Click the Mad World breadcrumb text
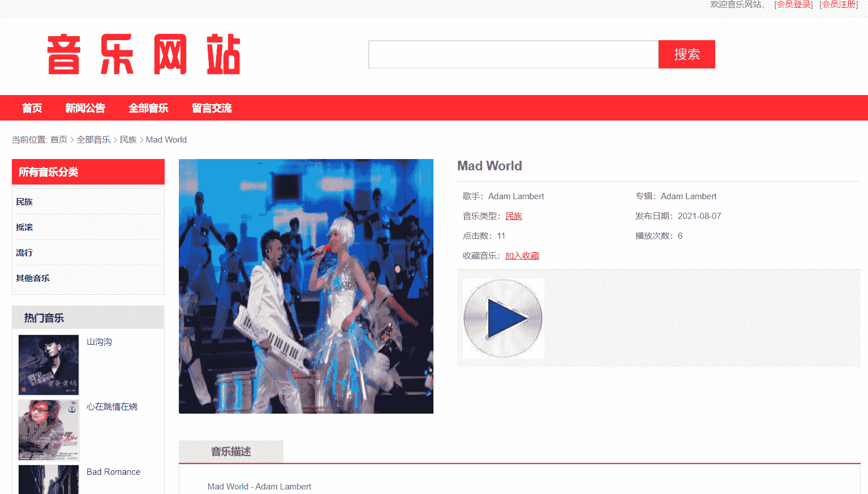Image resolution: width=868 pixels, height=494 pixels. click(166, 140)
